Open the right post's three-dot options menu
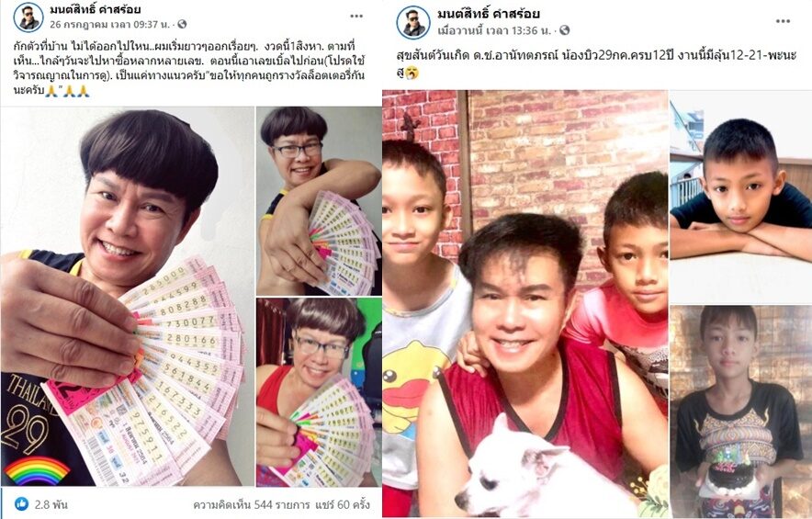Viewport: 812px width, 519px height. pyautogui.click(x=783, y=21)
